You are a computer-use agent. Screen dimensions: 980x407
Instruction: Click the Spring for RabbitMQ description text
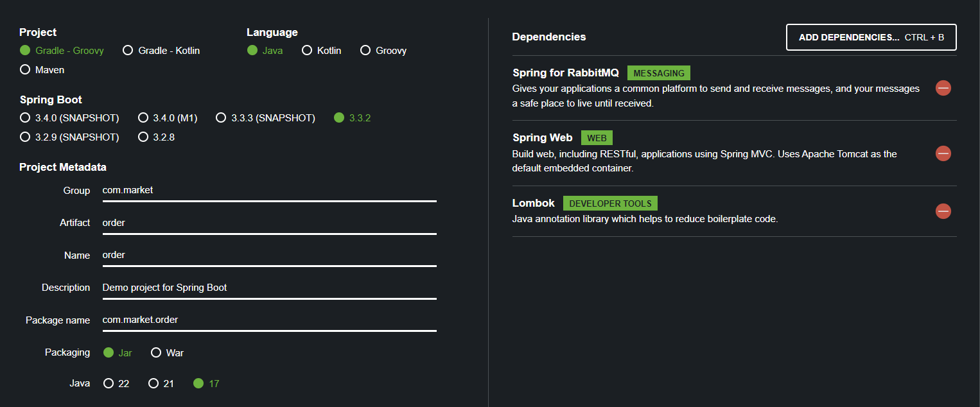tap(716, 96)
